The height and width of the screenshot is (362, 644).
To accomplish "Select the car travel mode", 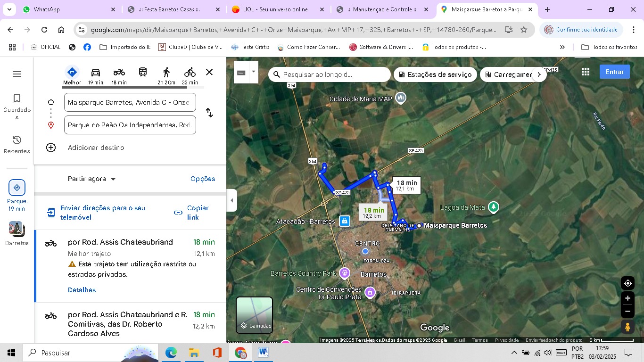I will [96, 75].
